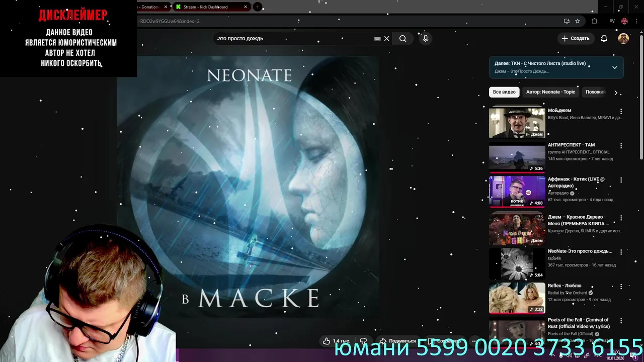This screenshot has width=644, height=362.
Task: Click the Поделиться share button
Action: [397, 341]
